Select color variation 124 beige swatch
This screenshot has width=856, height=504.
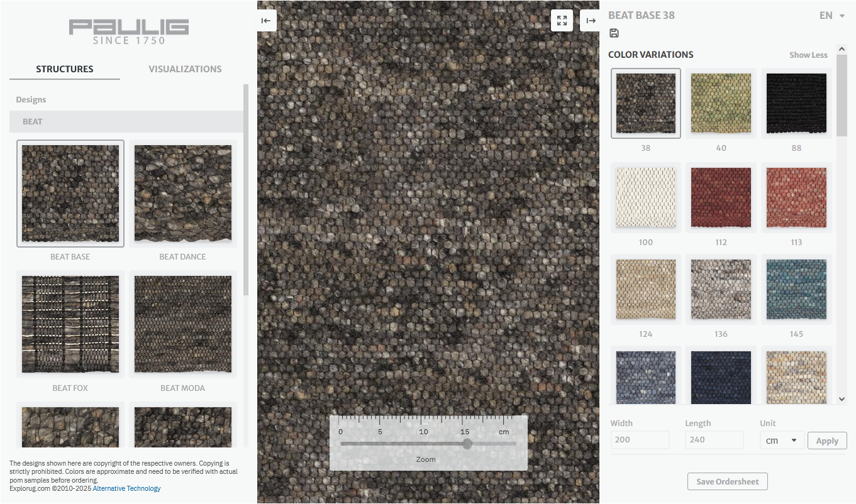646,289
